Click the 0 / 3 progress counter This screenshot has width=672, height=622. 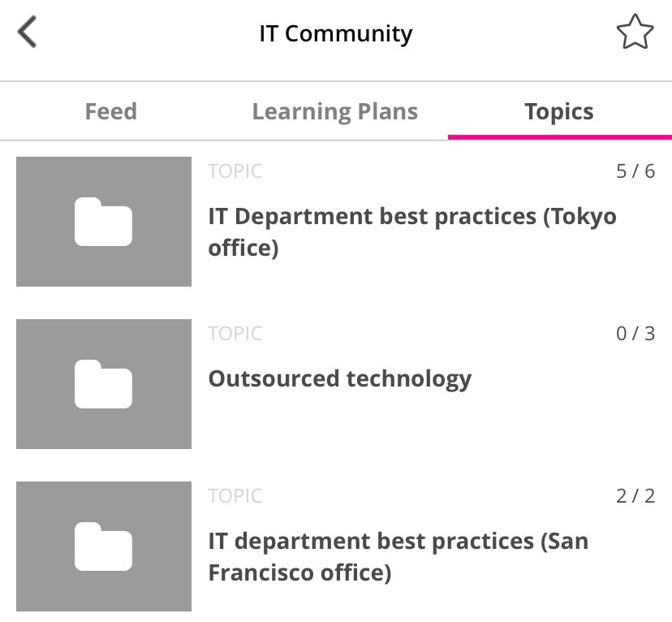(635, 334)
